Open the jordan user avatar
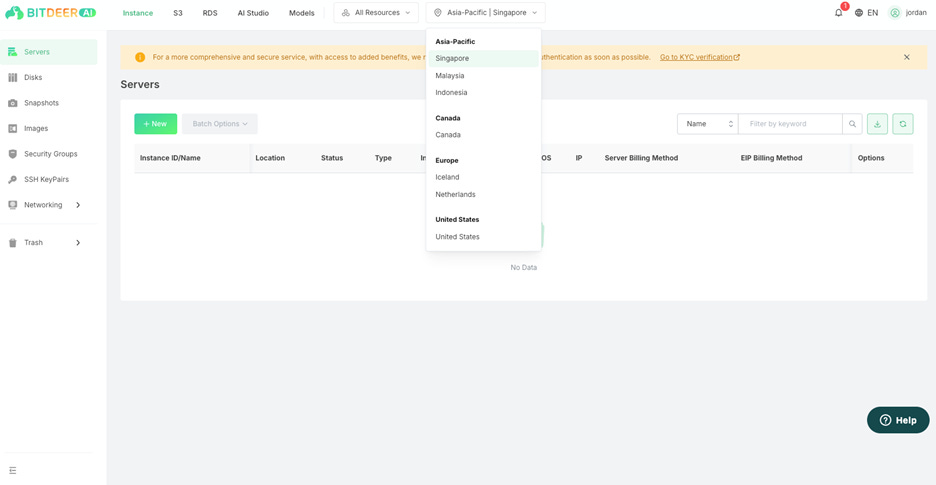 (x=894, y=13)
